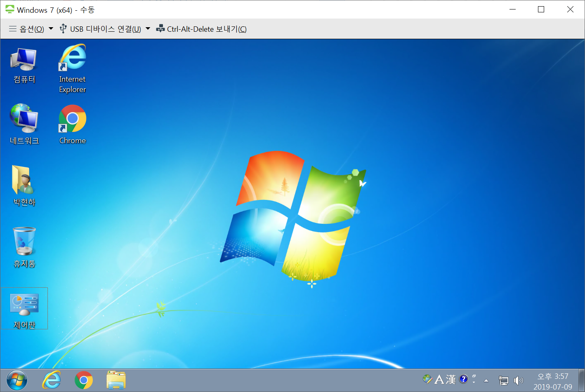
Task: Launch Chrome from the taskbar
Action: (84, 380)
